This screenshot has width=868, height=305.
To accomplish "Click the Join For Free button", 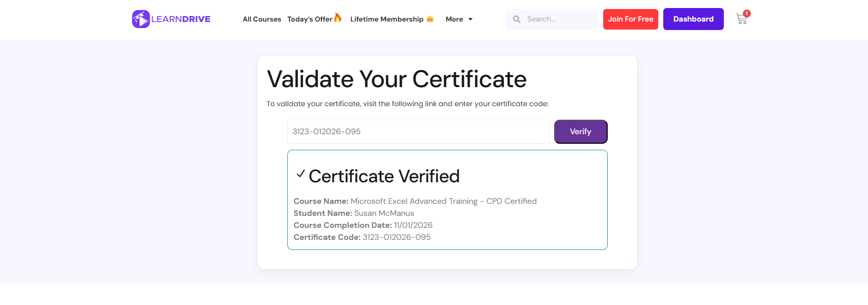I will (631, 19).
